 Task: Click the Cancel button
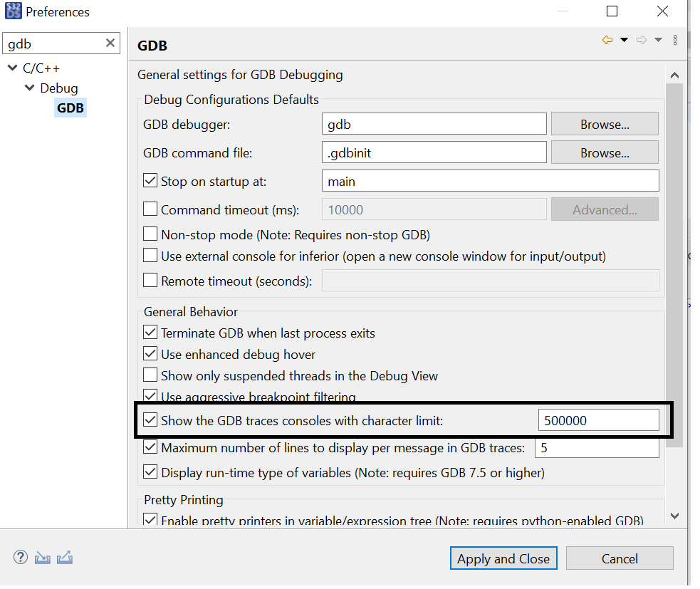(620, 558)
